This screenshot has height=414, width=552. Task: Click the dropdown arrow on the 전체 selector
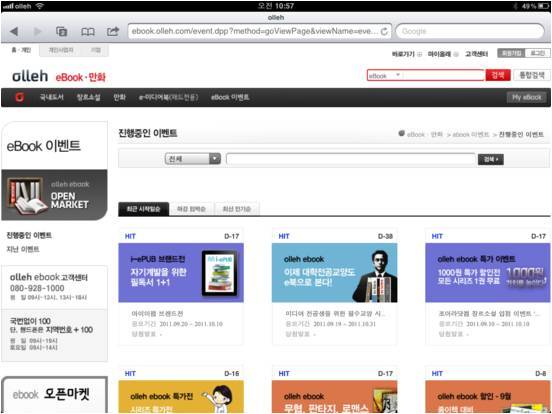(215, 159)
